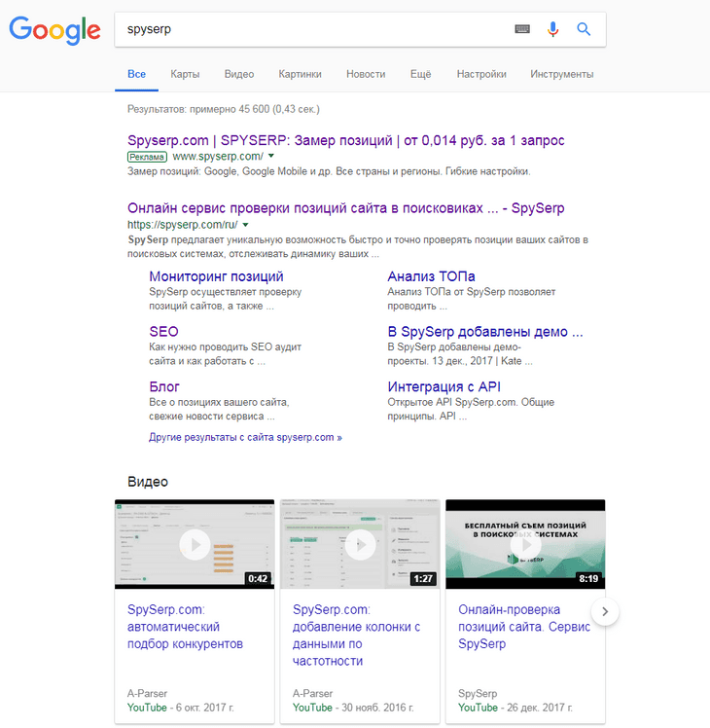Open the Настройки menu
This screenshot has height=728, width=710.
coord(481,74)
